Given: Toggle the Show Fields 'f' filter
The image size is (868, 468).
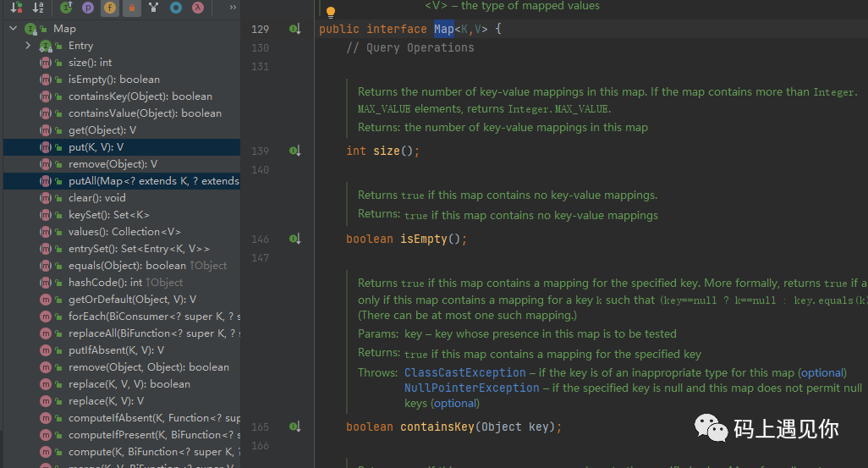Looking at the screenshot, I should [110, 8].
